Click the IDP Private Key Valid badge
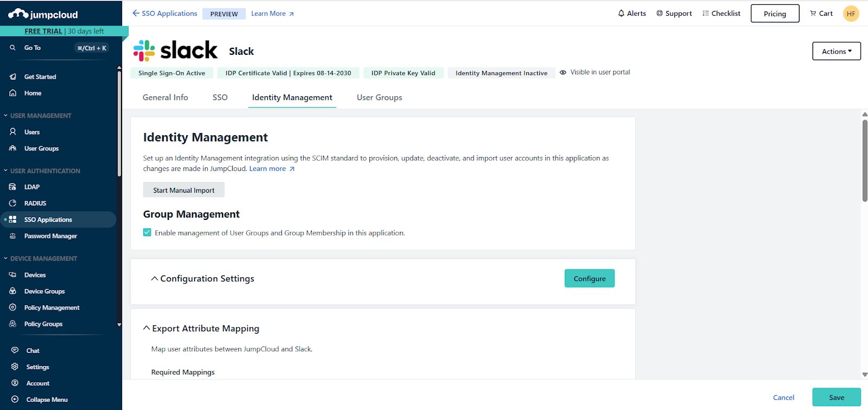 403,73
